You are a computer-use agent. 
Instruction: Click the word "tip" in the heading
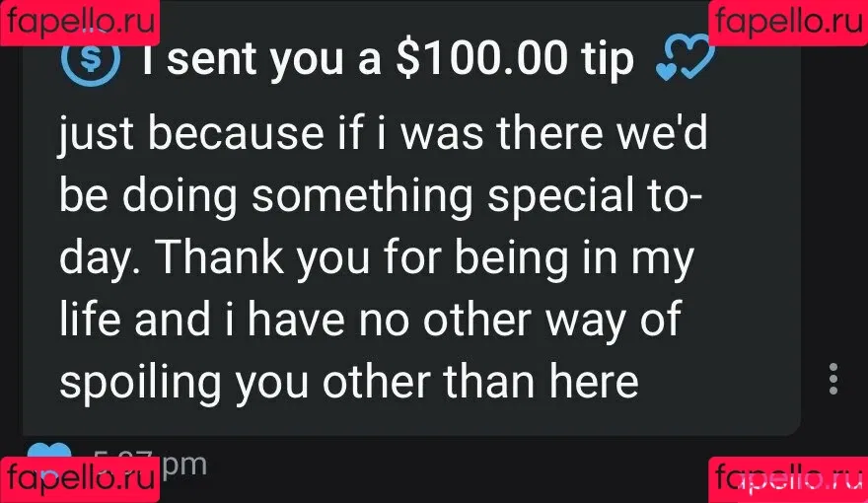click(608, 60)
